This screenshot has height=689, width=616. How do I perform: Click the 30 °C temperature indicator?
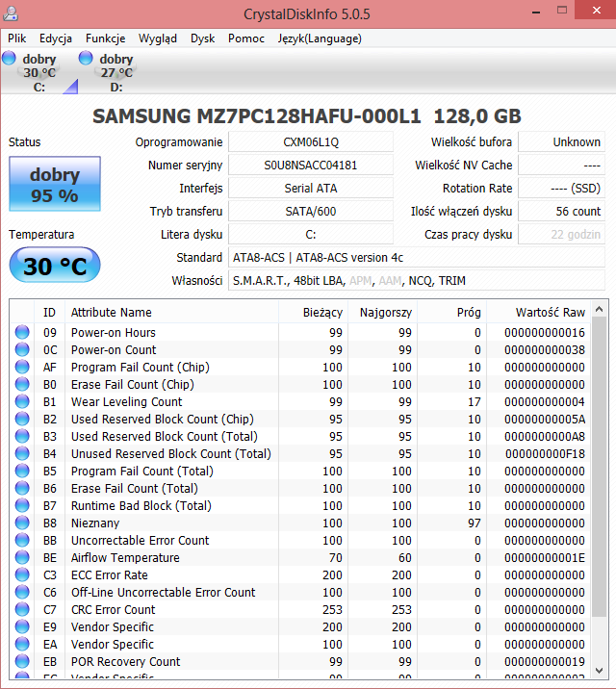pyautogui.click(x=55, y=265)
